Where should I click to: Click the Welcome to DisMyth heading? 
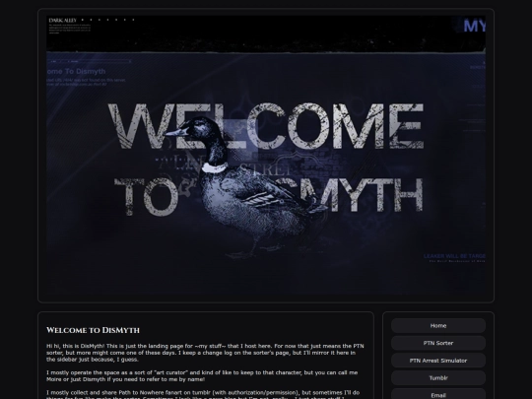93,330
